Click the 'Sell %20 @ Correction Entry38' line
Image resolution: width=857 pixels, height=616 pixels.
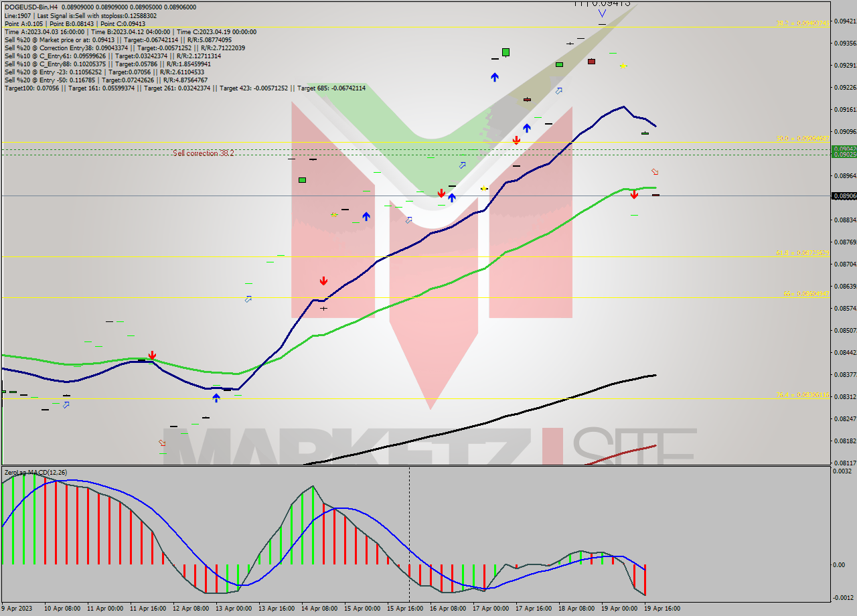[x=125, y=48]
